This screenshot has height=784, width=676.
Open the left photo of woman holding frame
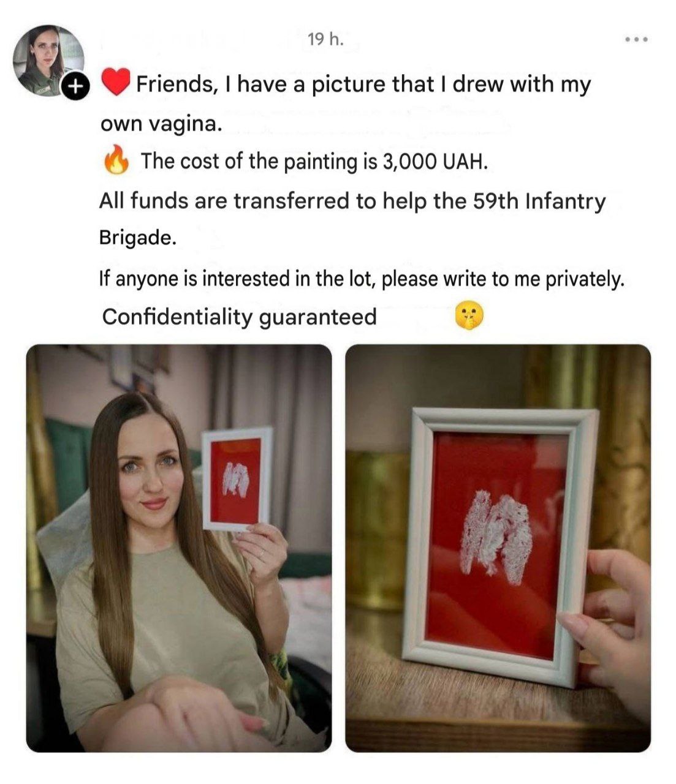179,548
